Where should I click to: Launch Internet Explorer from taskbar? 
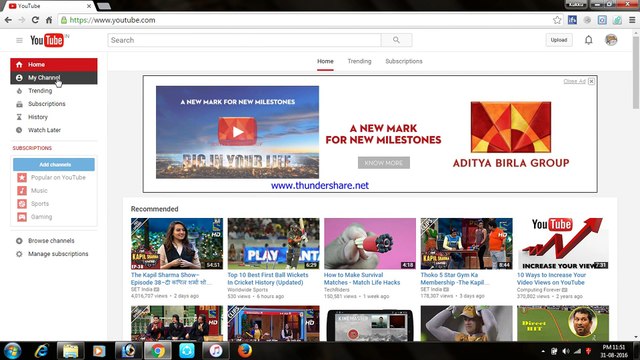41,351
